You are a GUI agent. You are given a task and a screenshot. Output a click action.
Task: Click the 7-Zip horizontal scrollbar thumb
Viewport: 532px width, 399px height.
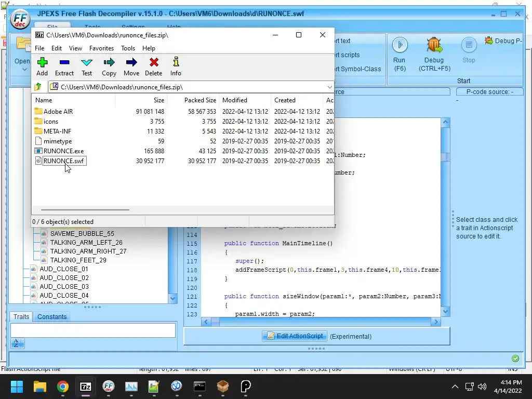pos(85,210)
